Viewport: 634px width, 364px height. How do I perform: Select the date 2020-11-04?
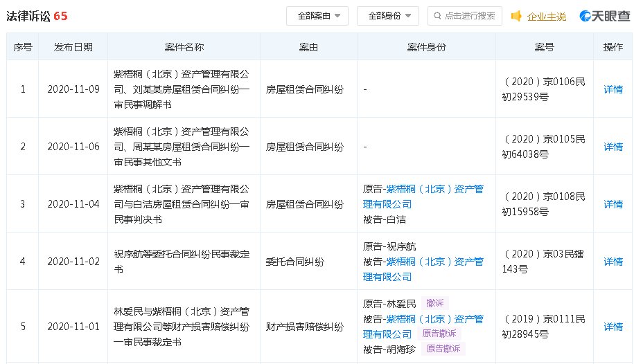point(73,204)
